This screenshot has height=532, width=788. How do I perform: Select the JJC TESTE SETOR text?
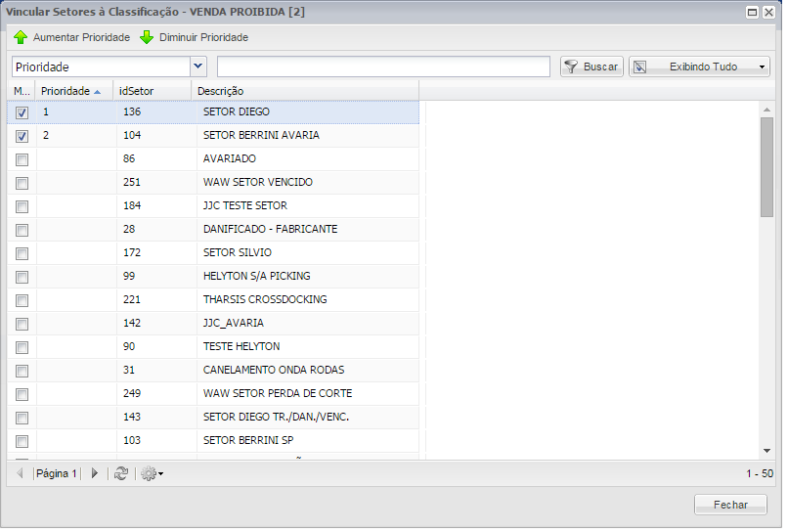(x=245, y=205)
